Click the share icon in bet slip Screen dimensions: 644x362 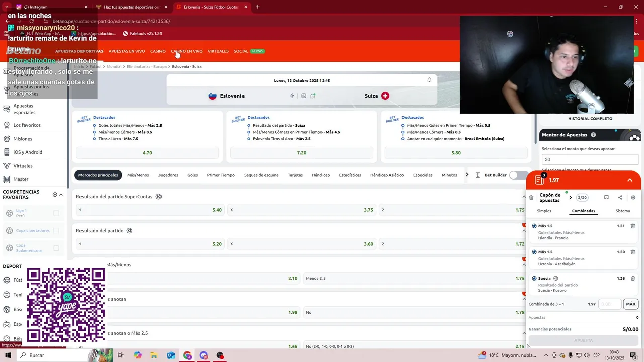(x=620, y=198)
